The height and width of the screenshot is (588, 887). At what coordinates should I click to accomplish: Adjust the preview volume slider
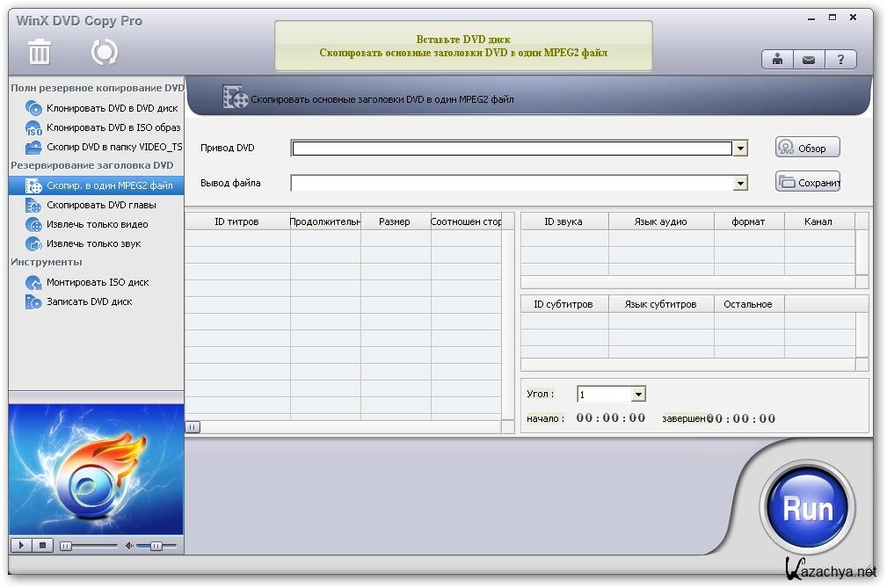tap(156, 546)
